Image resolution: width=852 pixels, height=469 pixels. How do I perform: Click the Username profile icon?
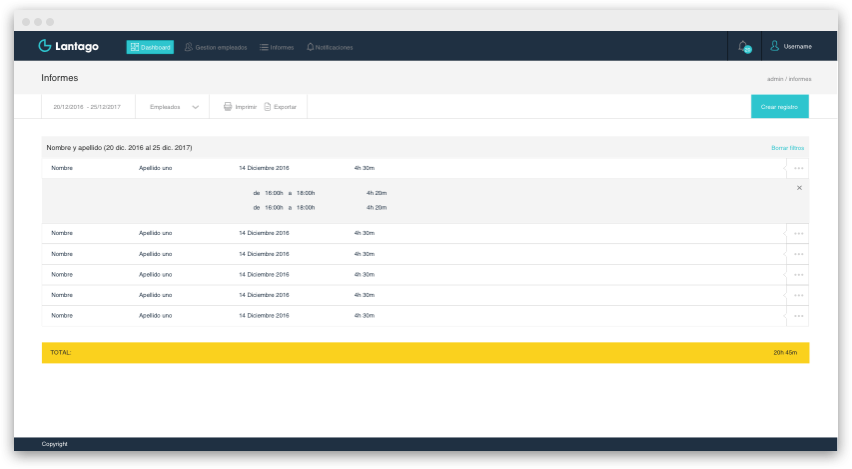tap(774, 46)
